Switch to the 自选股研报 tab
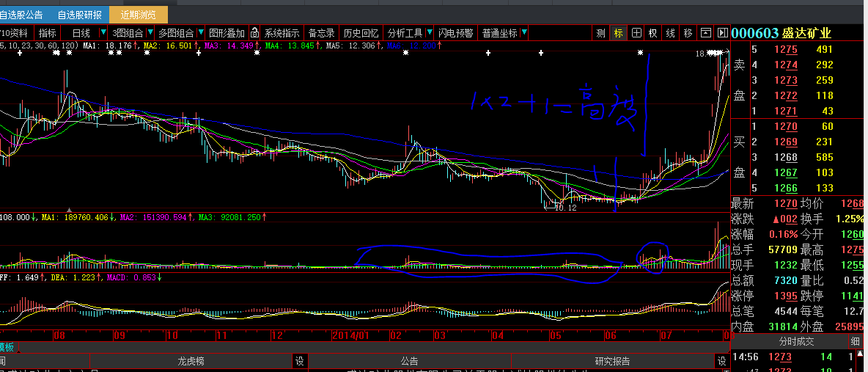Screen dimensions: 868x372 (x=79, y=15)
